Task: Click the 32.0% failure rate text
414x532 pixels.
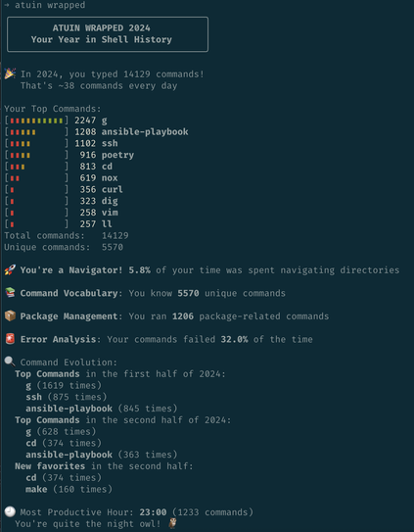Action: [234, 339]
